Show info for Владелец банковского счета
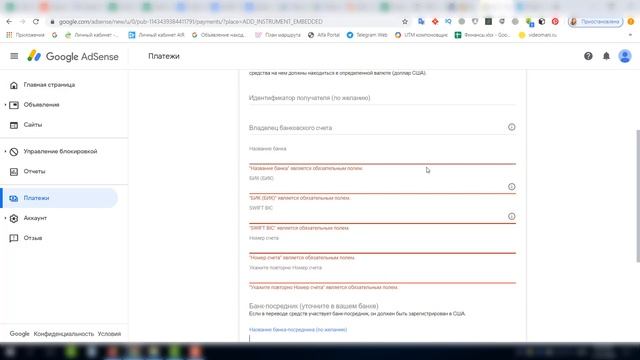The image size is (640, 360). 511,127
